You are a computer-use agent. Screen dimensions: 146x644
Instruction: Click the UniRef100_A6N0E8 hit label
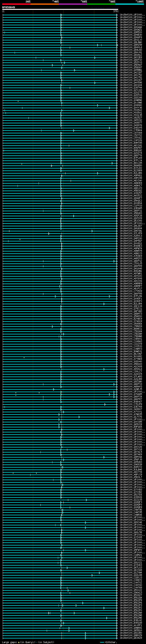pyautogui.click(x=131, y=183)
